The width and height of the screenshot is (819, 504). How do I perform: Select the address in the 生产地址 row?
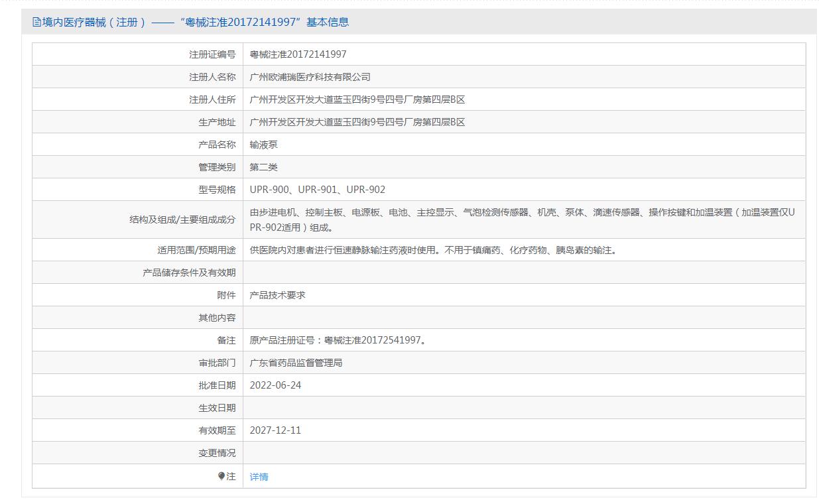357,122
